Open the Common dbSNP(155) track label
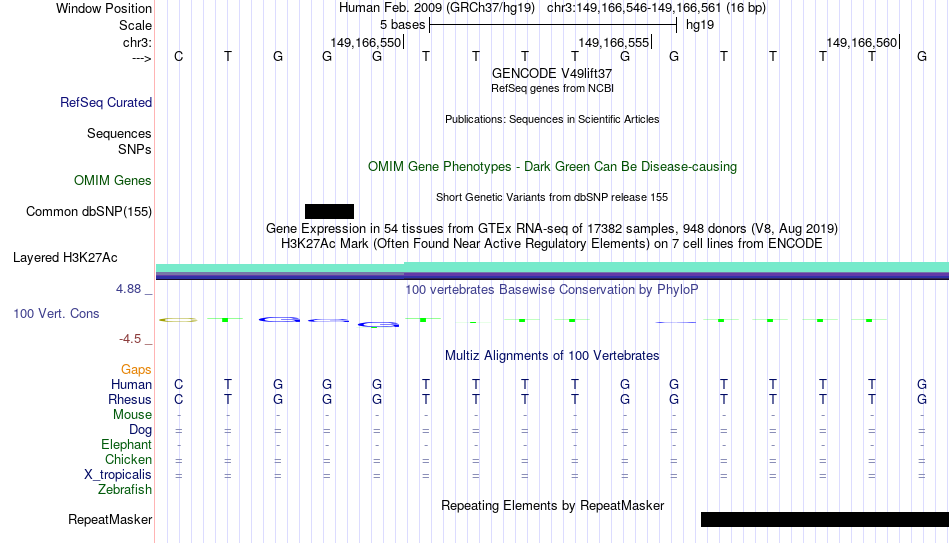This screenshot has width=950, height=543. (89, 212)
